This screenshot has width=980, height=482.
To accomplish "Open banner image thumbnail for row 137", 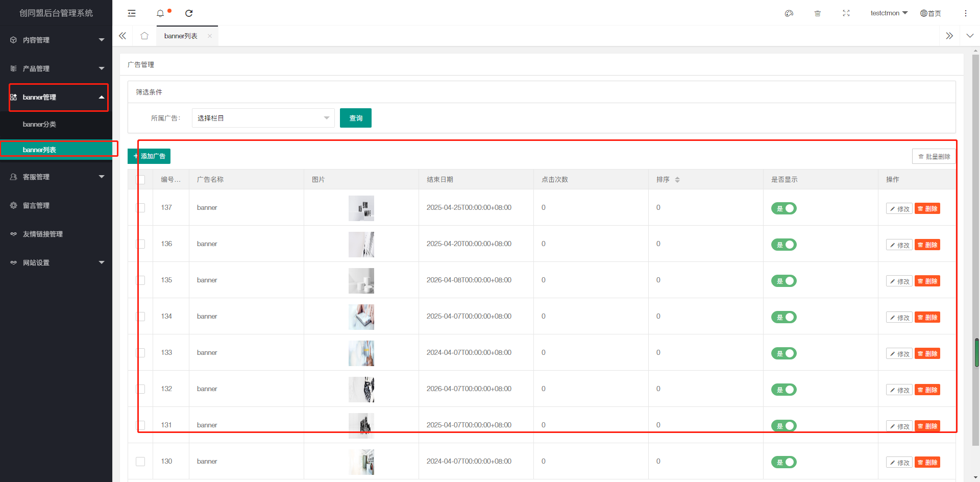I will [x=361, y=208].
